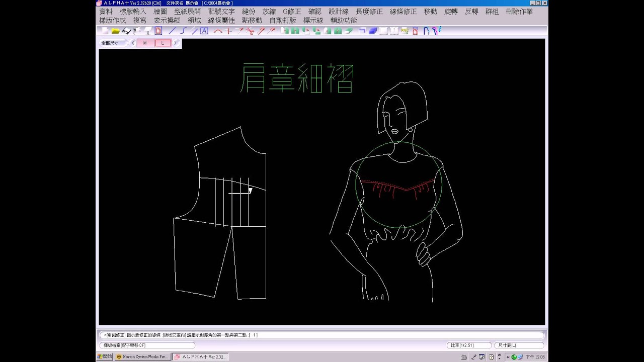Click the 比率 scale ratio field
Image resolution: width=644 pixels, height=362 pixels.
469,345
